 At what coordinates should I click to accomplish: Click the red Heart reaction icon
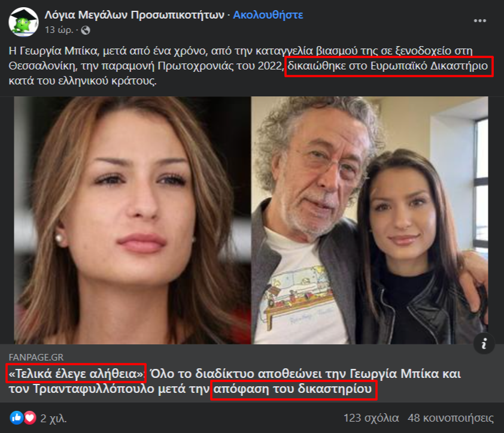[x=30, y=418]
